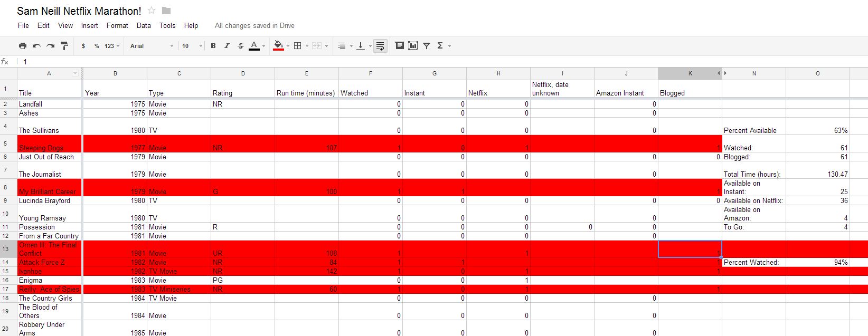
Task: Click the Redo arrow icon
Action: pyautogui.click(x=51, y=46)
